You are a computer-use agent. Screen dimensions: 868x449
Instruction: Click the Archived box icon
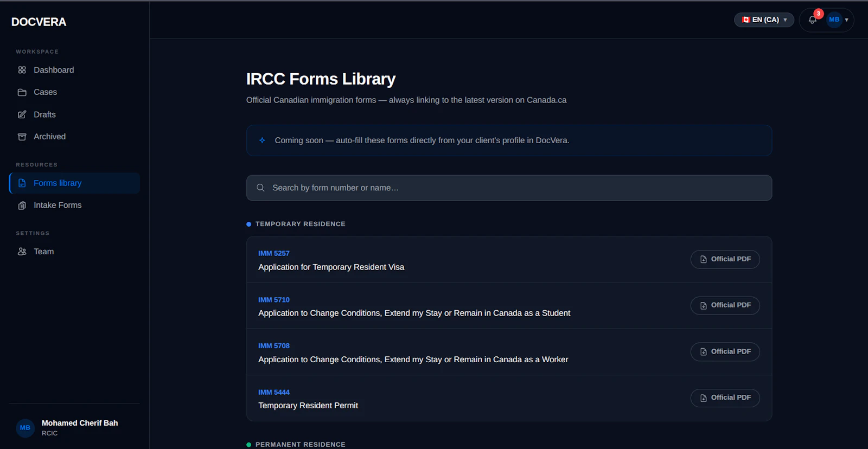(x=22, y=137)
